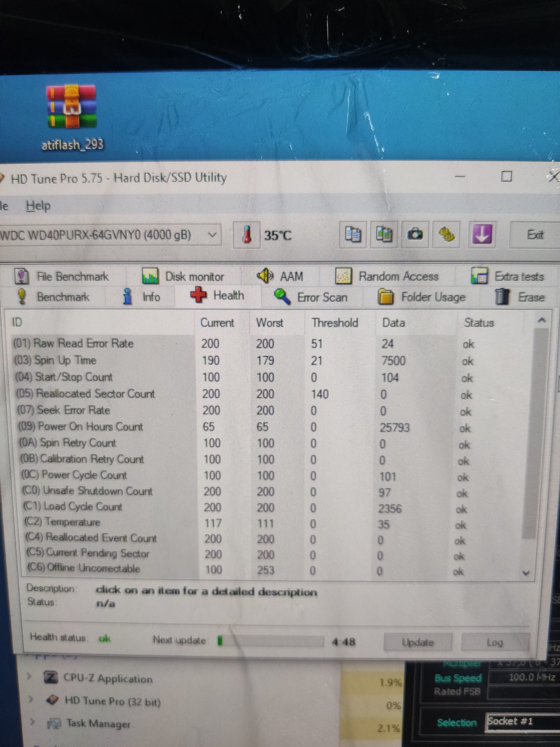Image resolution: width=560 pixels, height=747 pixels.
Task: Switch to the AAM tab
Action: (280, 276)
